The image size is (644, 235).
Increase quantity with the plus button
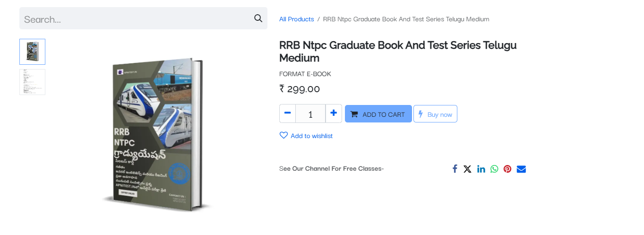[x=334, y=113]
